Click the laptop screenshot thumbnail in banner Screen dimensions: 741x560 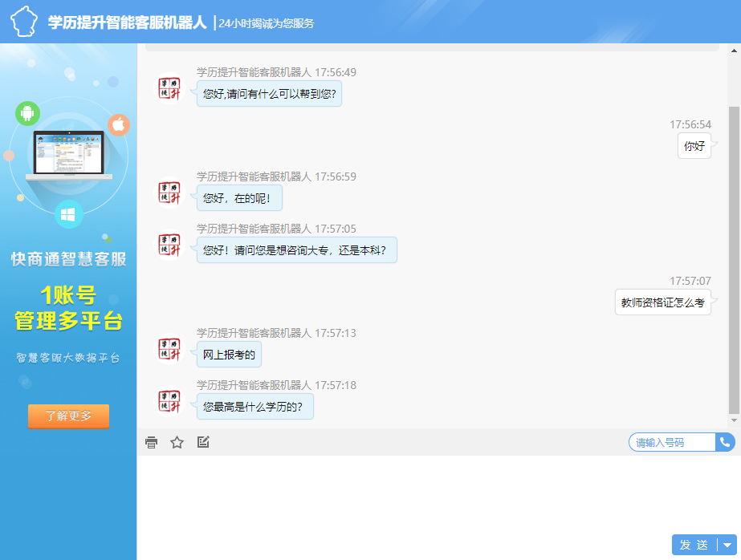[68, 155]
